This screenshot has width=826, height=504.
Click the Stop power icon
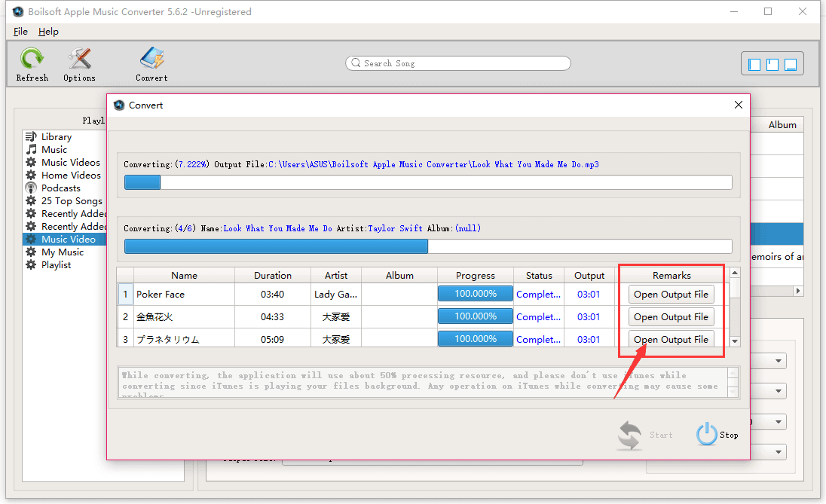tap(706, 434)
